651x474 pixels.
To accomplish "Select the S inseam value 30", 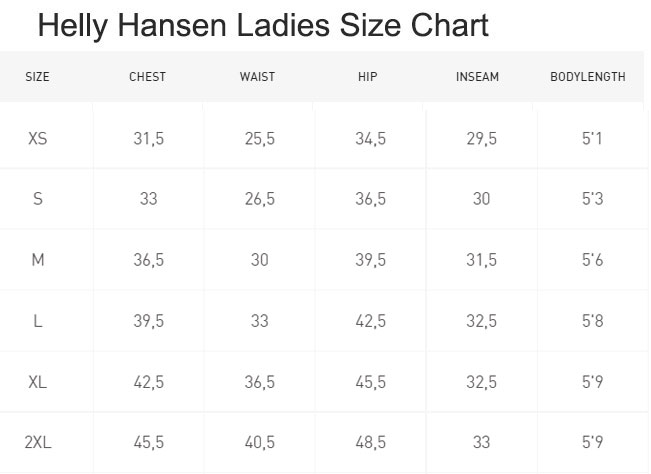I will pos(482,199).
